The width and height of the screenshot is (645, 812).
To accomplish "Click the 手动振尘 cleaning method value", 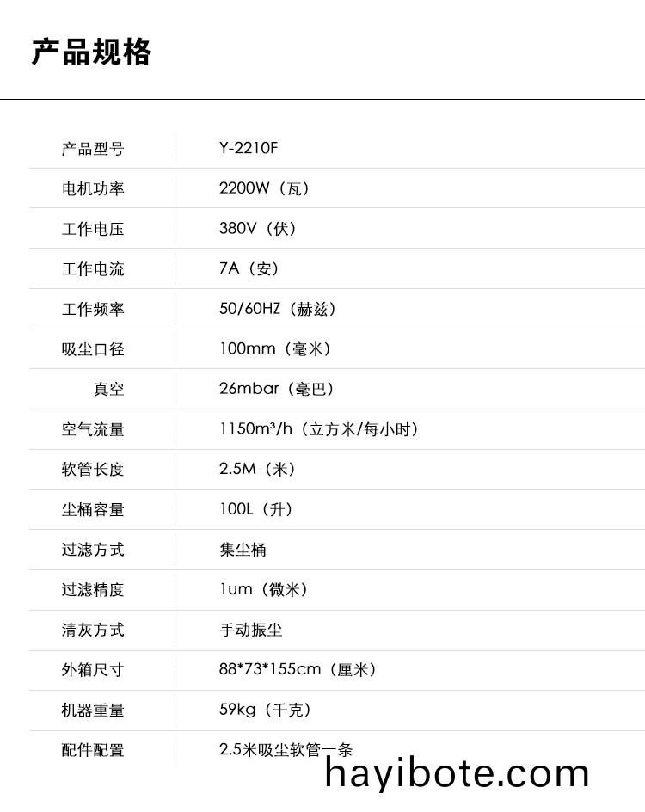I will (250, 630).
